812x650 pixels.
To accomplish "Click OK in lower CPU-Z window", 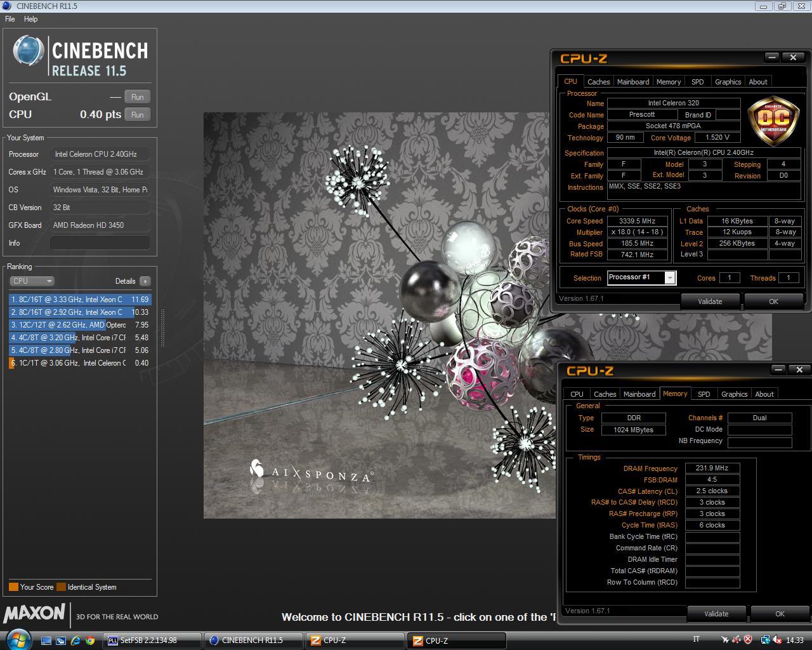I will pyautogui.click(x=780, y=614).
